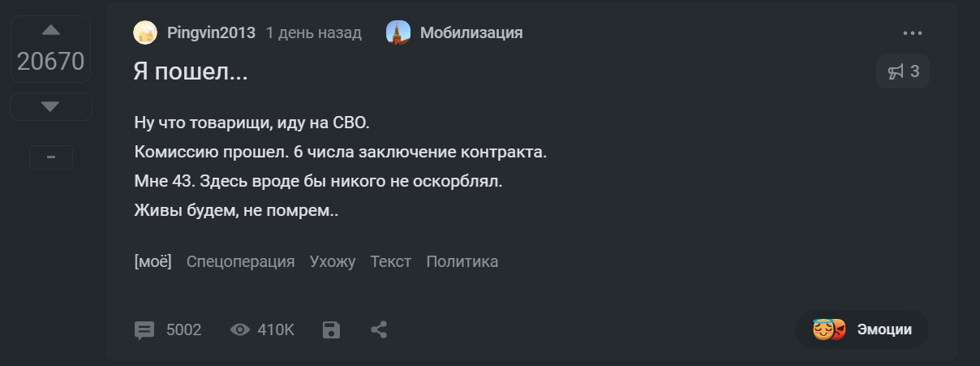Share the post via share icon
Image resolution: width=980 pixels, height=366 pixels.
[379, 329]
